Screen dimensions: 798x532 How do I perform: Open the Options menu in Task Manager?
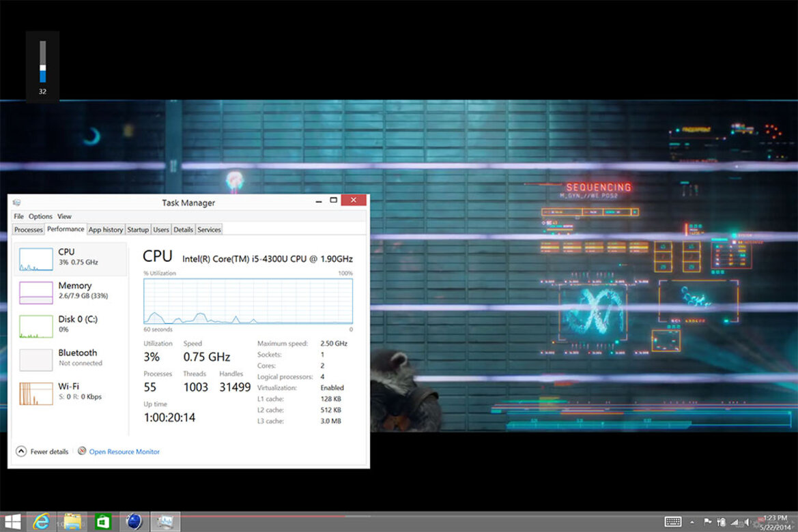tap(40, 216)
